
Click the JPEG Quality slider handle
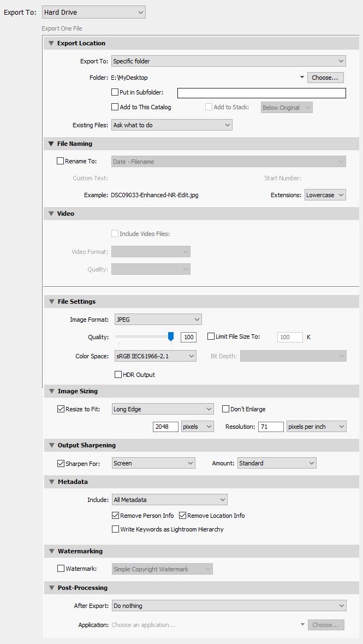tap(171, 337)
